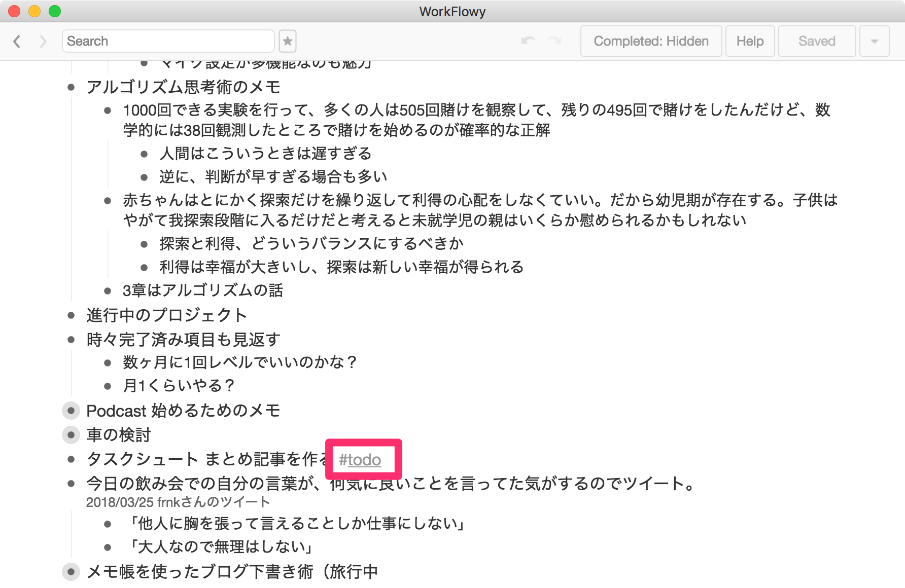The image size is (905, 588).
Task: Click into the Search field
Action: click(167, 41)
